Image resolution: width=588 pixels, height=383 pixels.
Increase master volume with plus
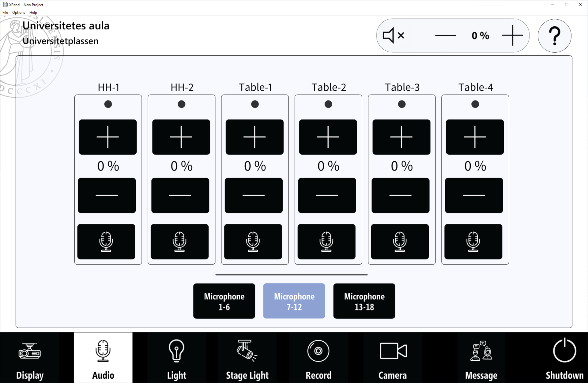513,36
